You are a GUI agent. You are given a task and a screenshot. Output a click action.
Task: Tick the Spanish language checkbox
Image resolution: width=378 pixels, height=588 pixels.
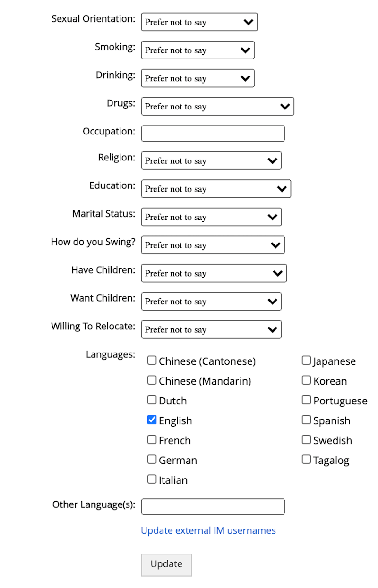[x=306, y=420]
